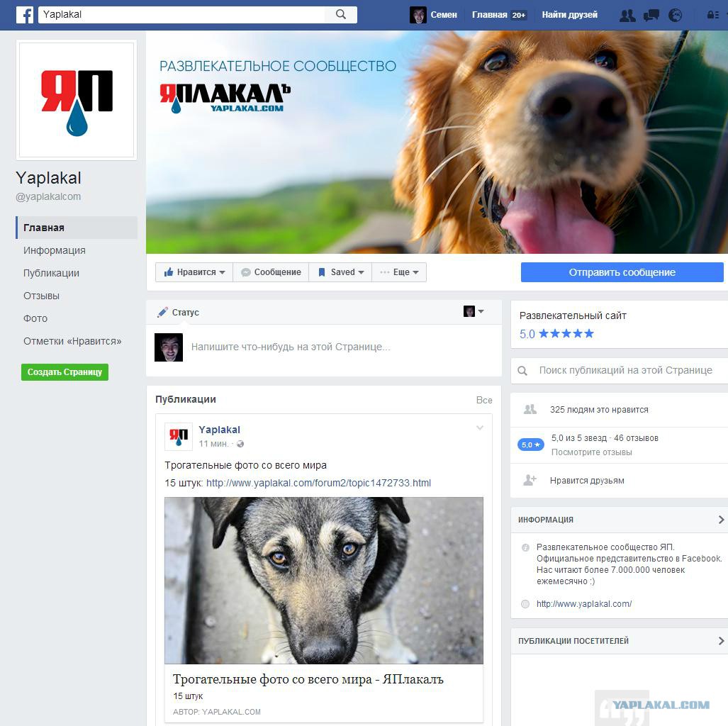
Task: Click Yaplakal author name in post
Action: (219, 430)
